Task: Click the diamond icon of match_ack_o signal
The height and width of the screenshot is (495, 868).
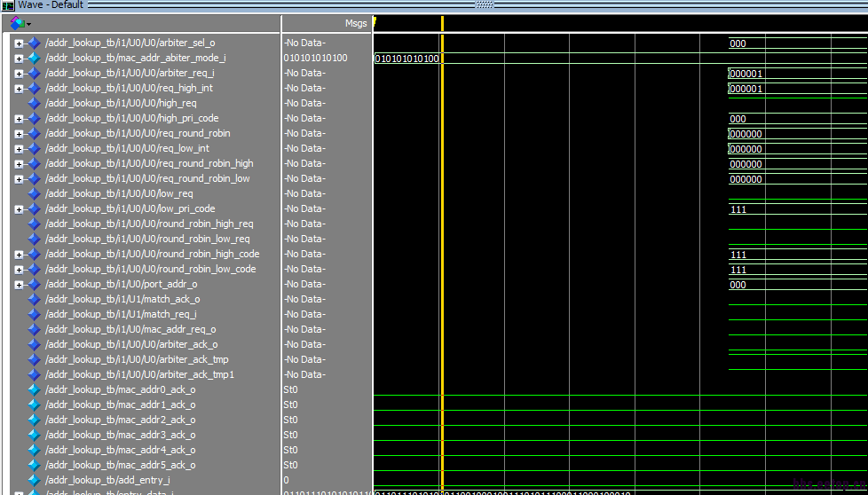Action: pos(35,299)
